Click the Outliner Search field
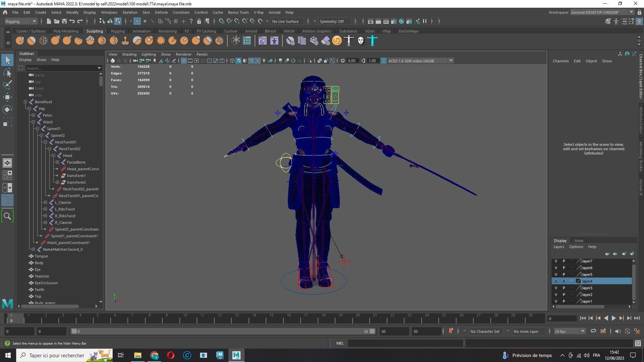The height and width of the screenshot is (362, 644). coord(63,68)
